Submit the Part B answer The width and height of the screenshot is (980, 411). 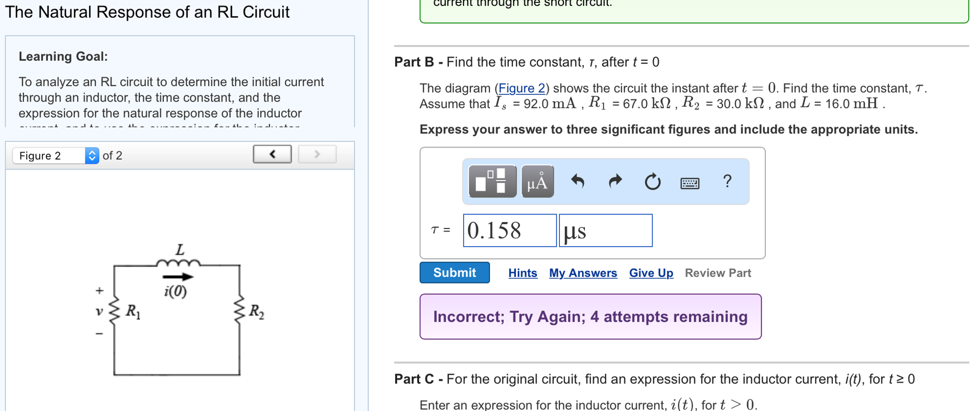tap(454, 273)
